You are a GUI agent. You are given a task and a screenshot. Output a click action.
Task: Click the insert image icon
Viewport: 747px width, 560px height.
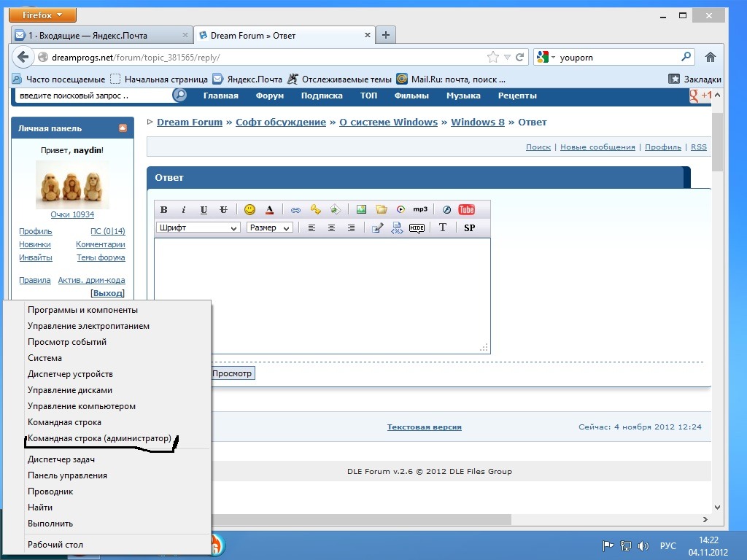(361, 210)
